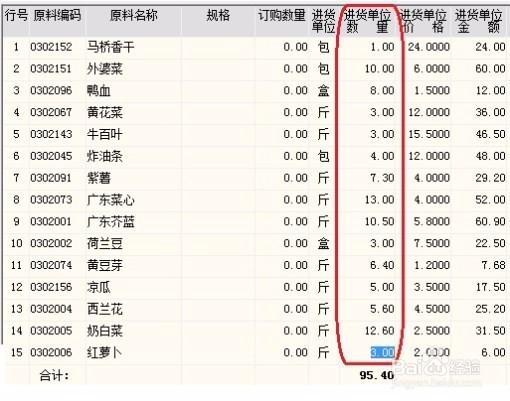
Task: Click quantity 10.50 in 广东芥蓝 row
Action: 379,222
